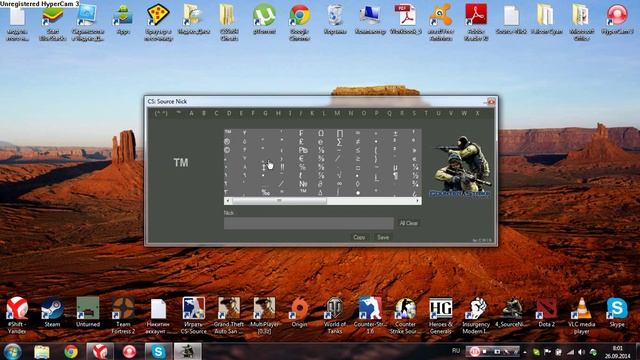Open the BlueStacks desktop icon
This screenshot has height=360, width=640.
52,22
